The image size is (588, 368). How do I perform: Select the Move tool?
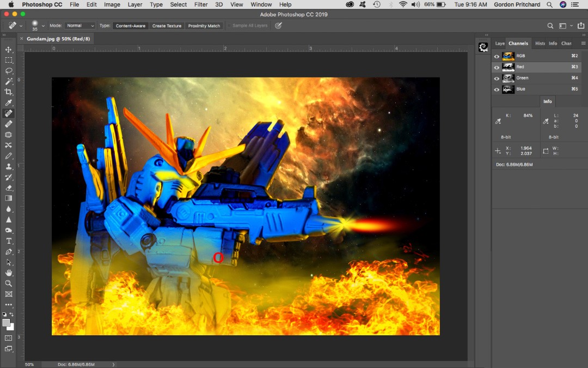point(9,50)
